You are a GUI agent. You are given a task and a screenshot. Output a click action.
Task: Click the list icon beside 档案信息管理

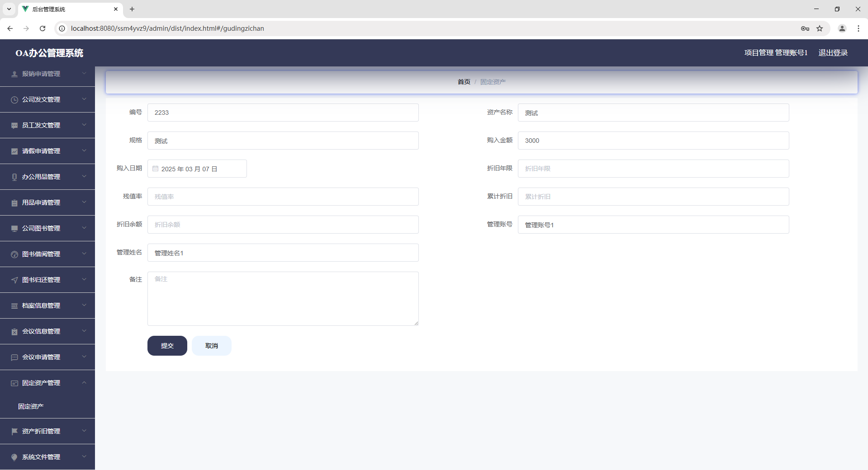14,305
